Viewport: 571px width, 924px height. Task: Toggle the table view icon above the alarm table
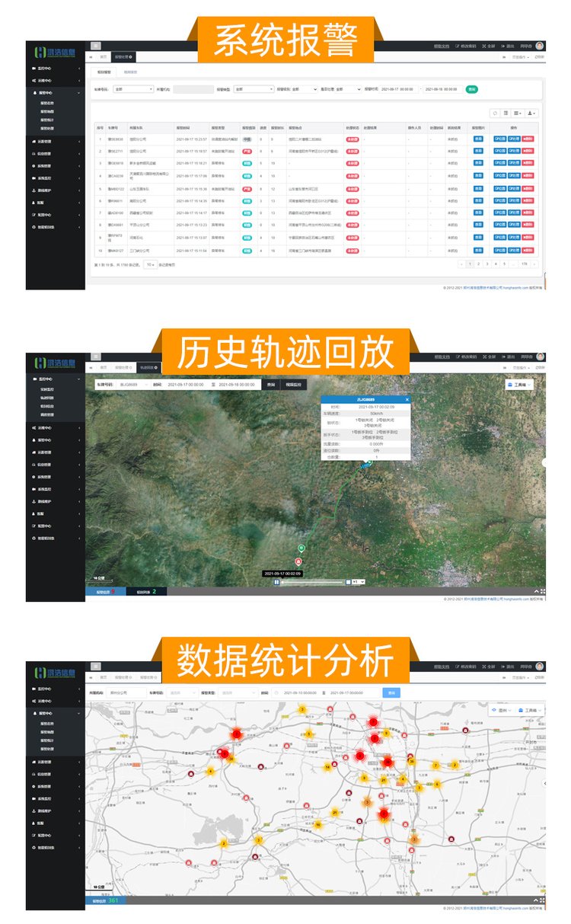click(506, 113)
